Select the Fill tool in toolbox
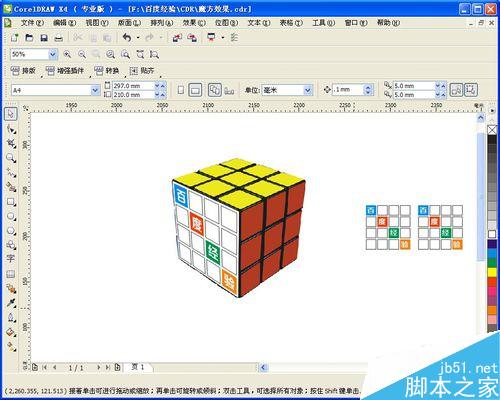 [x=11, y=332]
